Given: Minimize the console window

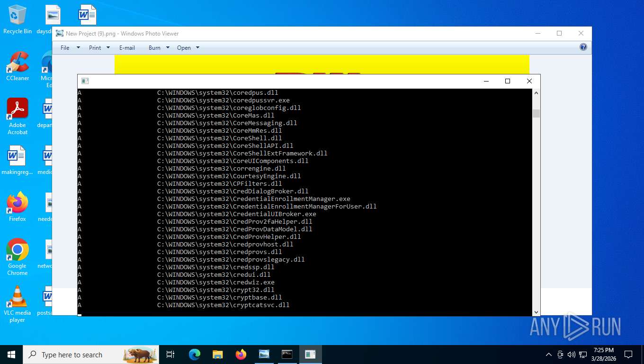Looking at the screenshot, I should (x=486, y=81).
